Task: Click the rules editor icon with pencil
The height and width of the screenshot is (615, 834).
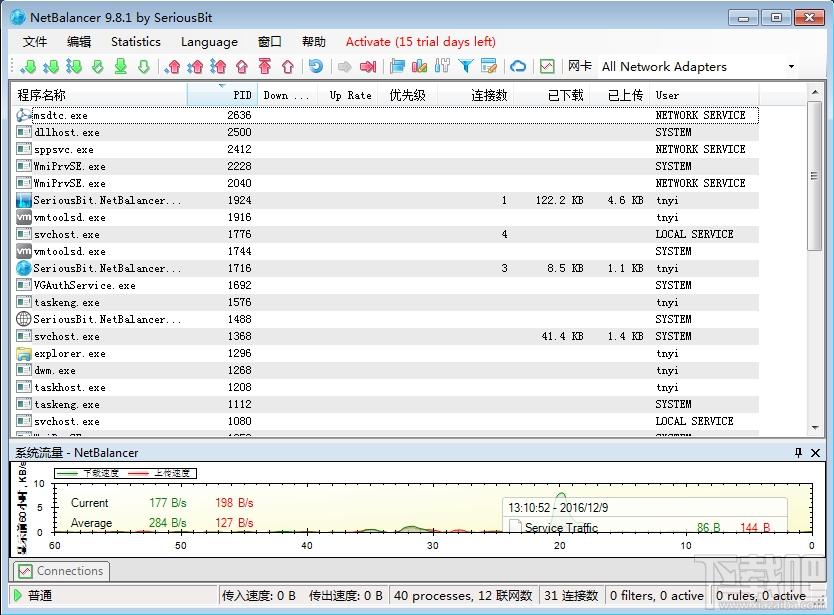Action: [x=489, y=67]
